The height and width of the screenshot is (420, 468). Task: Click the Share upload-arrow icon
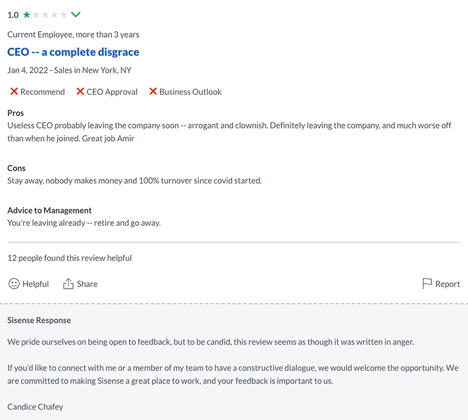click(68, 284)
